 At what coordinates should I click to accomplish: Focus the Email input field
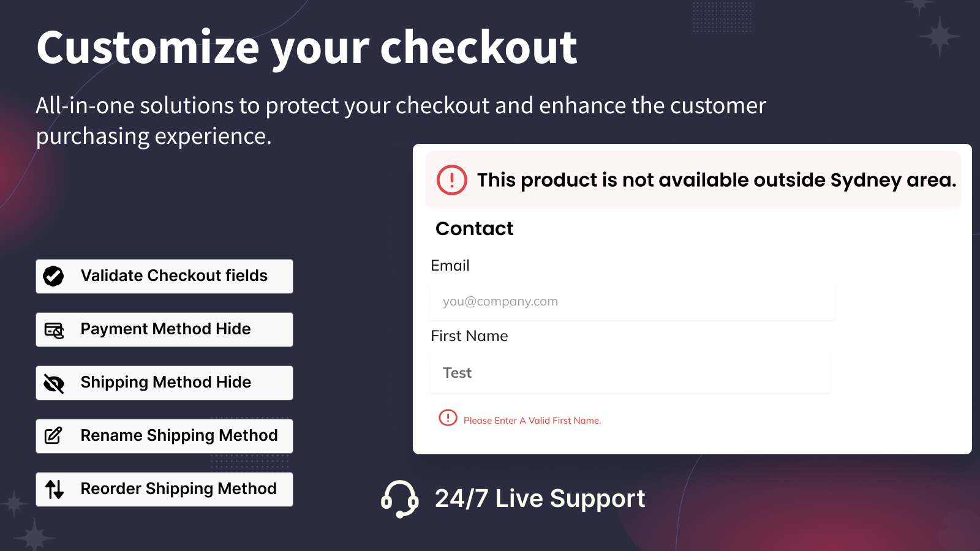tap(633, 302)
